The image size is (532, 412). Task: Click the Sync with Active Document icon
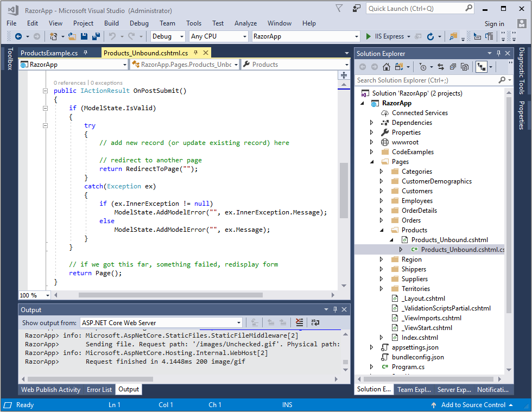(x=441, y=67)
